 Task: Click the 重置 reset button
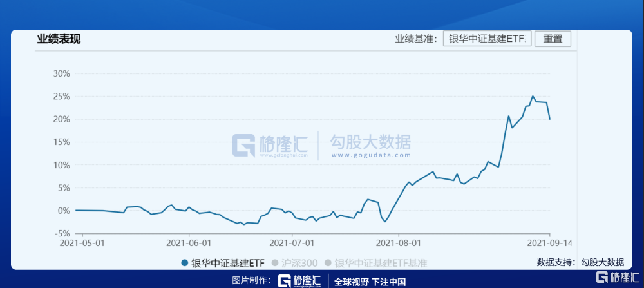pos(553,39)
